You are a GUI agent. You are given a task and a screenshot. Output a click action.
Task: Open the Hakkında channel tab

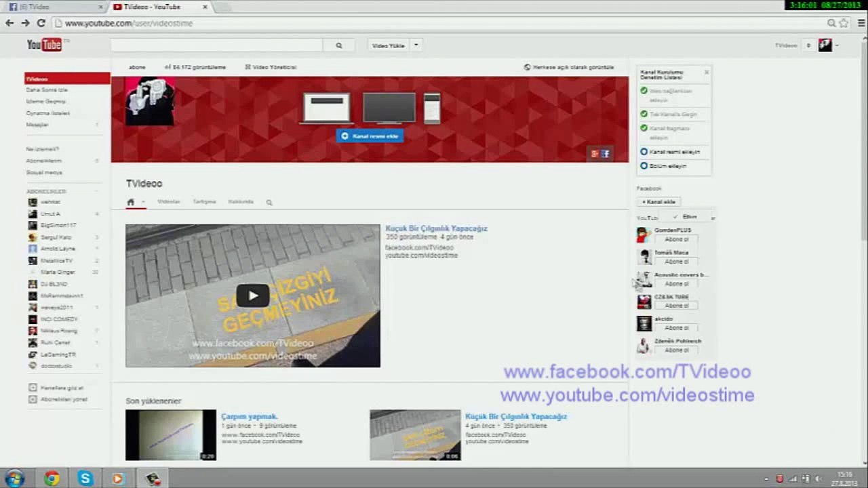coord(241,202)
